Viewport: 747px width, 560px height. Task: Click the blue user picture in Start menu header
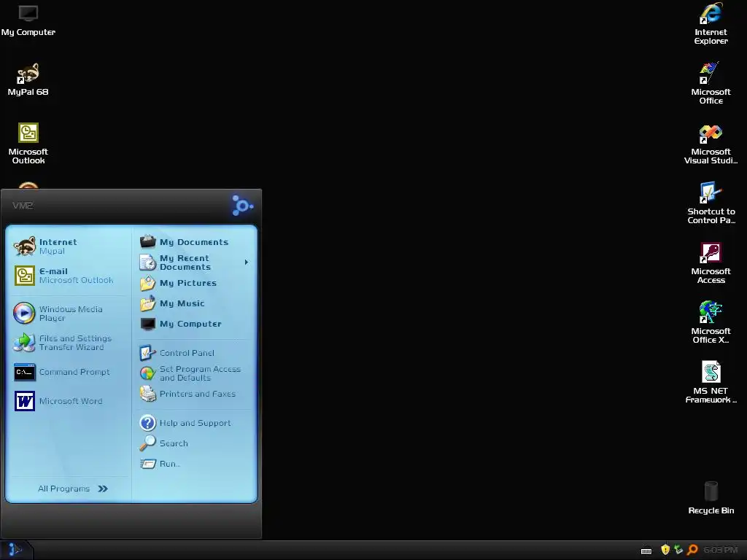[x=242, y=206]
